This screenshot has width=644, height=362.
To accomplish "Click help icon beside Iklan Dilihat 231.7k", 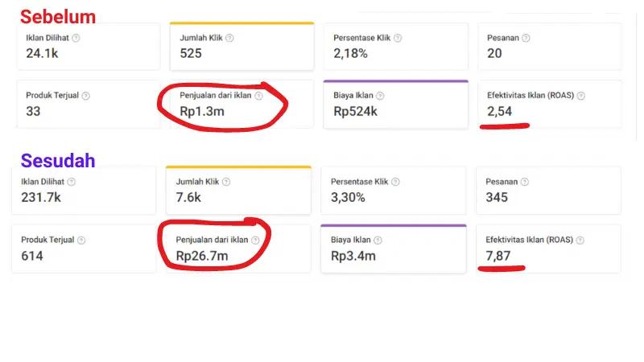I will pos(72,182).
